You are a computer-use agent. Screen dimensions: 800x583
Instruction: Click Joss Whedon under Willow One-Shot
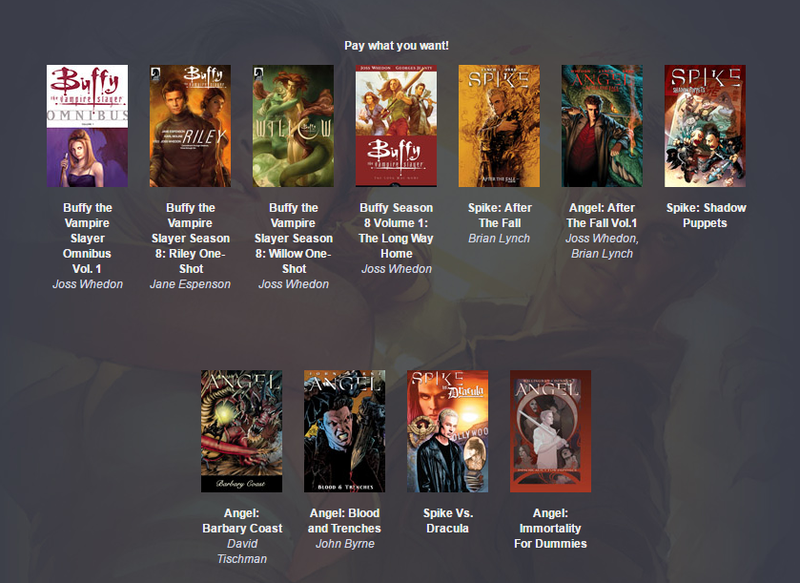pos(293,284)
